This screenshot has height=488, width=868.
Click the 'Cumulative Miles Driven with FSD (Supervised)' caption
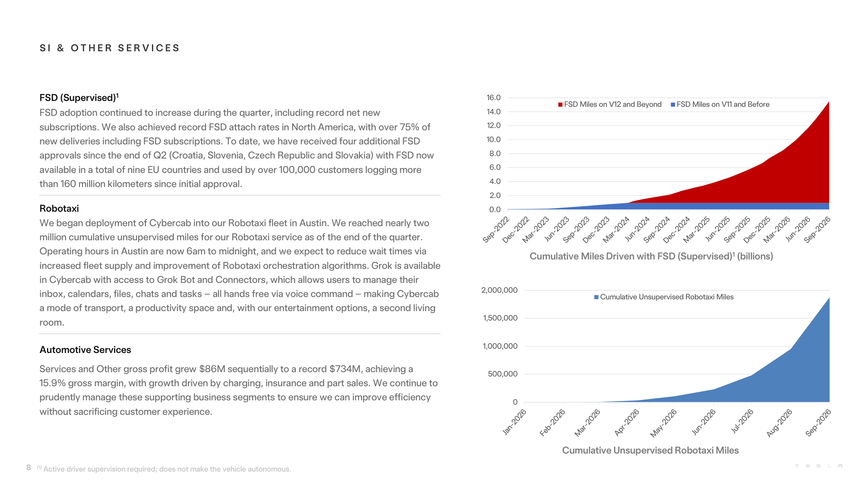(651, 256)
